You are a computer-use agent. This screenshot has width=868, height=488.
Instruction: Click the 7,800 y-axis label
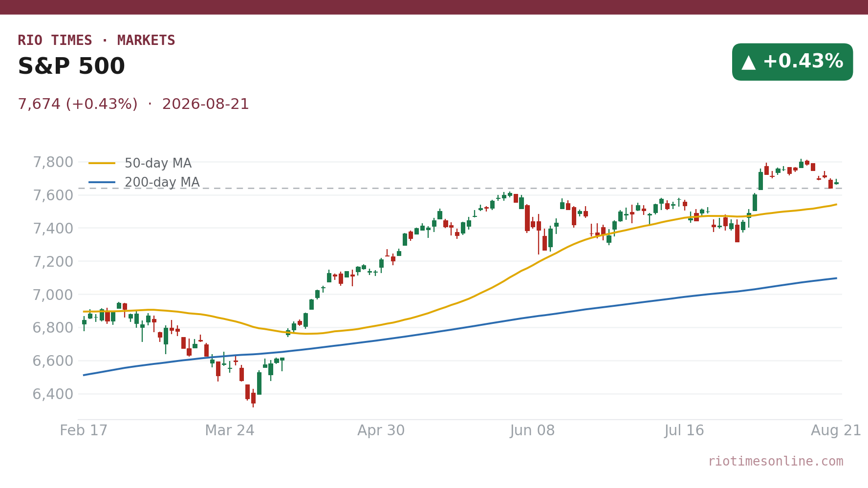click(53, 162)
